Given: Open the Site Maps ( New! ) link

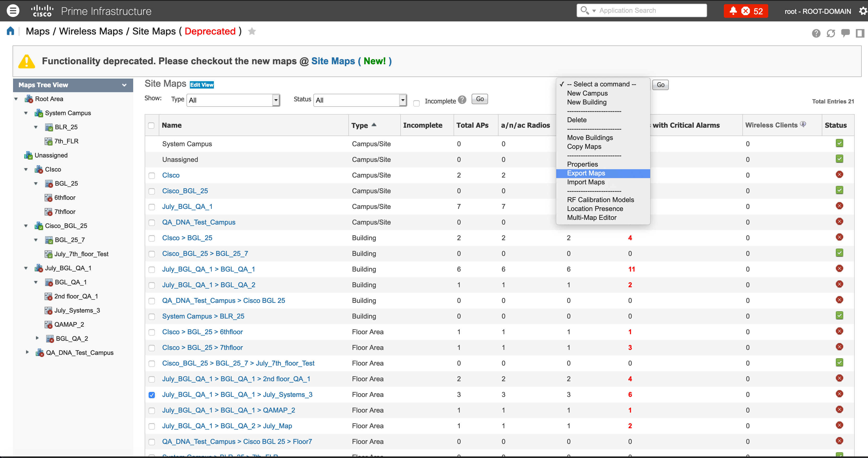Looking at the screenshot, I should click(x=351, y=61).
